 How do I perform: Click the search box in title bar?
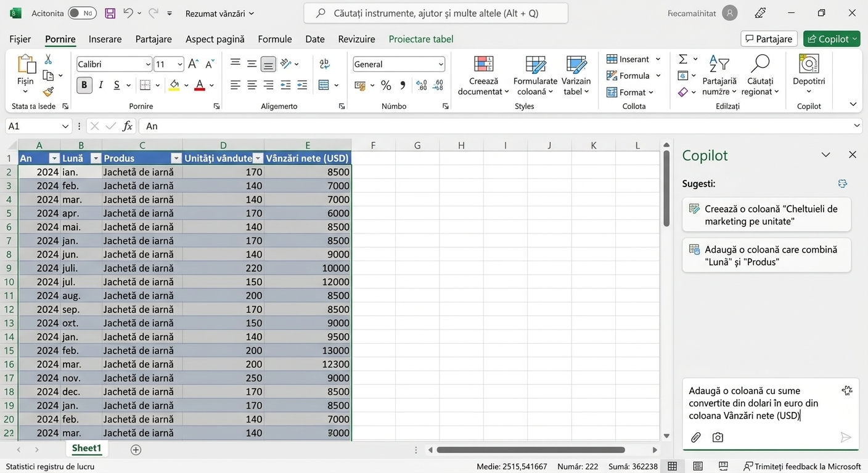click(436, 13)
